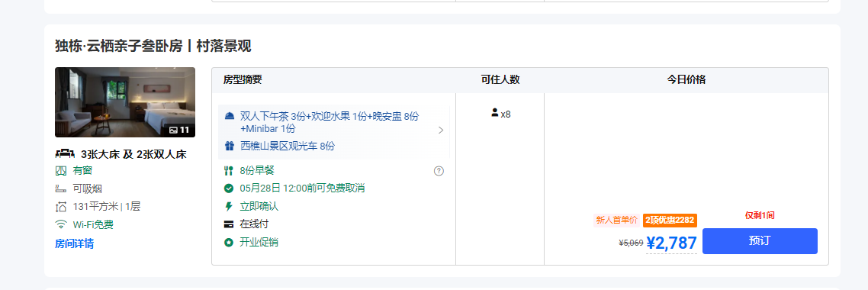The image size is (868, 290).
Task: Click the 预订 booking button
Action: click(760, 241)
